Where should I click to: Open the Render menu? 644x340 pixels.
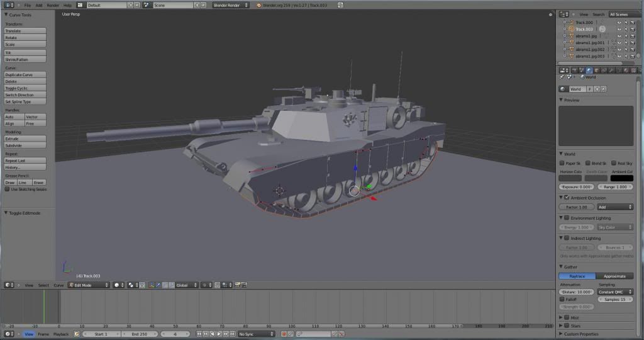(x=53, y=5)
